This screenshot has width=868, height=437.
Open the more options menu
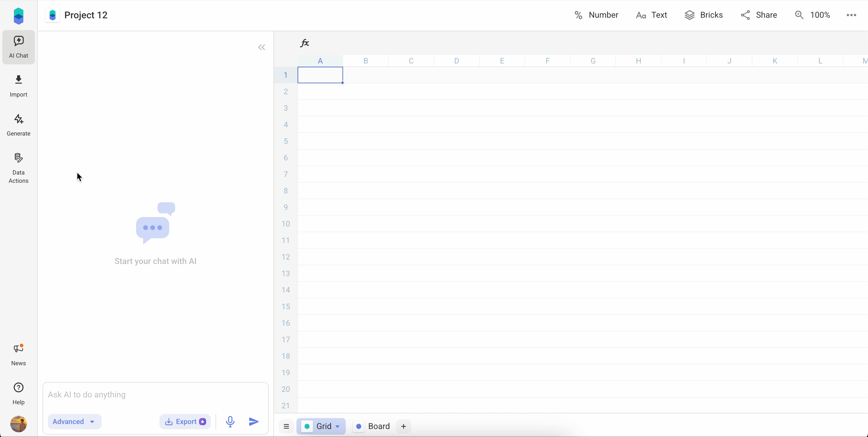pos(851,14)
